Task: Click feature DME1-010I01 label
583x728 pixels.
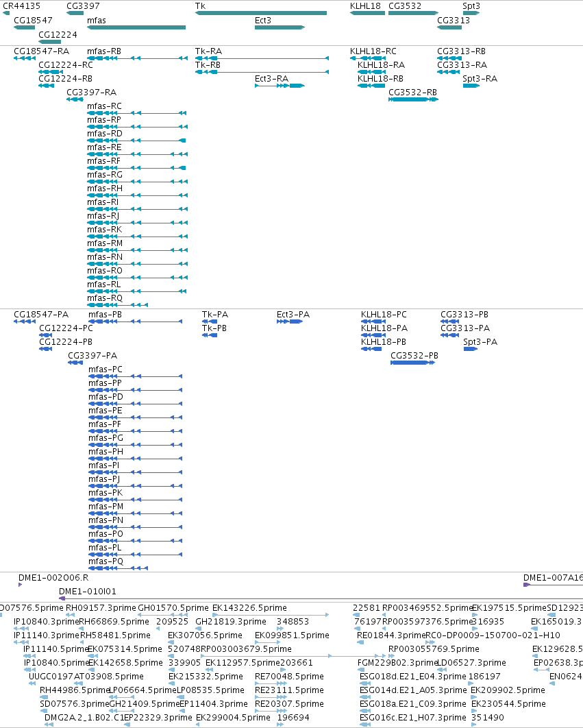Action: [87, 592]
